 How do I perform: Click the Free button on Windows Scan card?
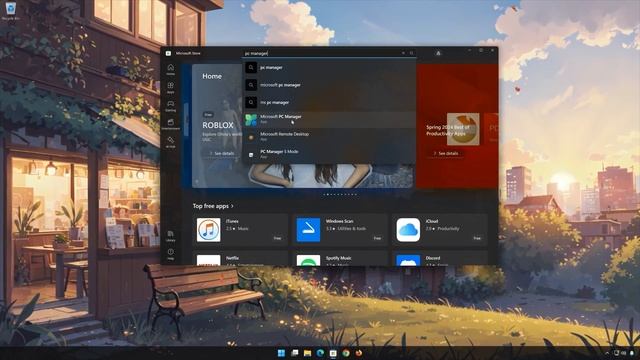378,238
